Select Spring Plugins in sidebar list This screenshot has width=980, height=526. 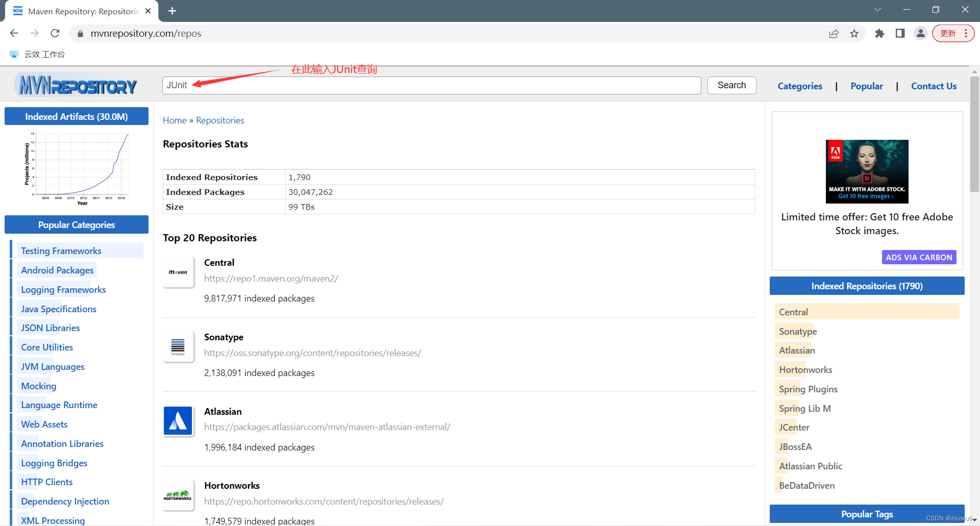(808, 389)
